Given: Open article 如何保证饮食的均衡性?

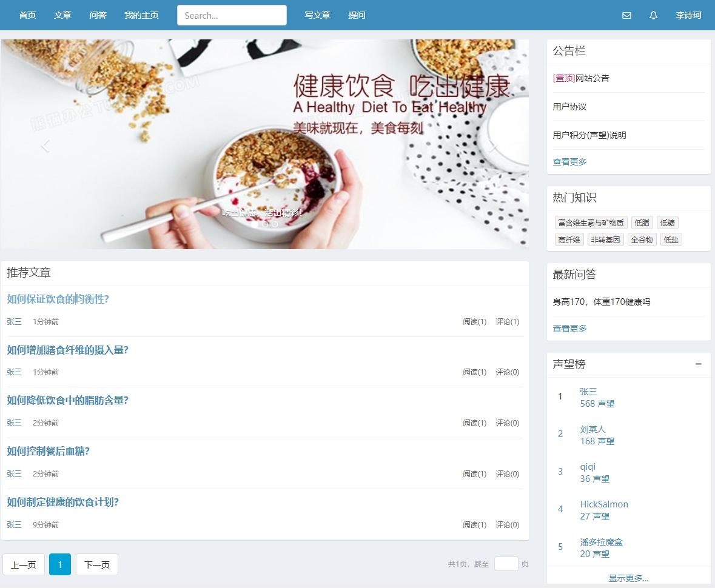Looking at the screenshot, I should [58, 299].
